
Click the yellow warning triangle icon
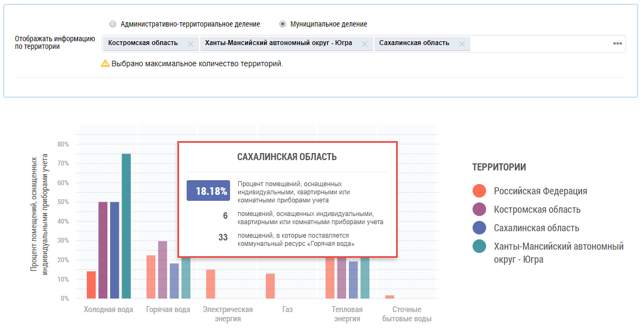click(x=105, y=64)
